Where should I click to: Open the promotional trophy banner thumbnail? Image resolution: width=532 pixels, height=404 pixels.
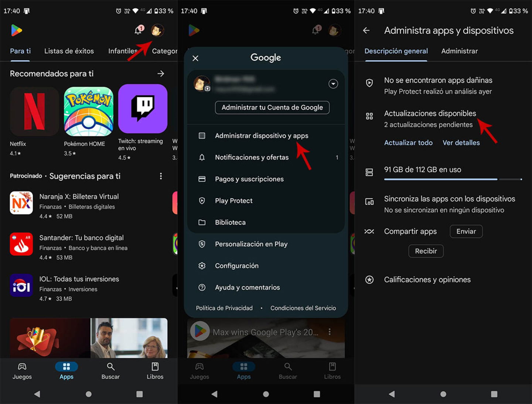tap(50, 338)
